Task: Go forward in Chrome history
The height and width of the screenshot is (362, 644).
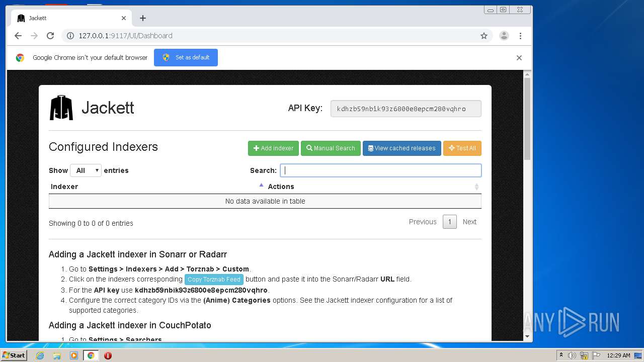Action: 34,36
